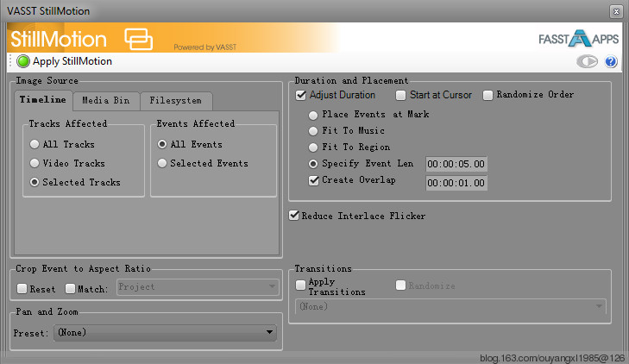Open the blue help question mark icon
629x364 pixels.
tap(611, 62)
